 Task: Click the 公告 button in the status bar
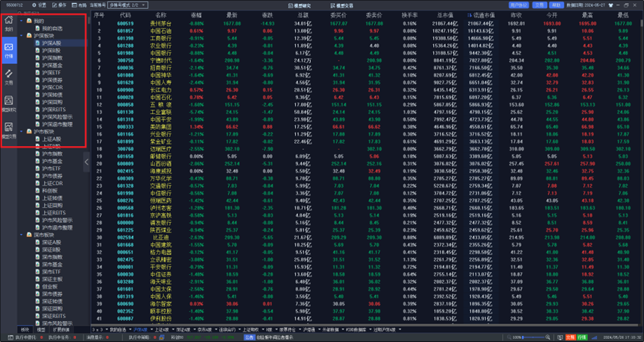coord(249,337)
